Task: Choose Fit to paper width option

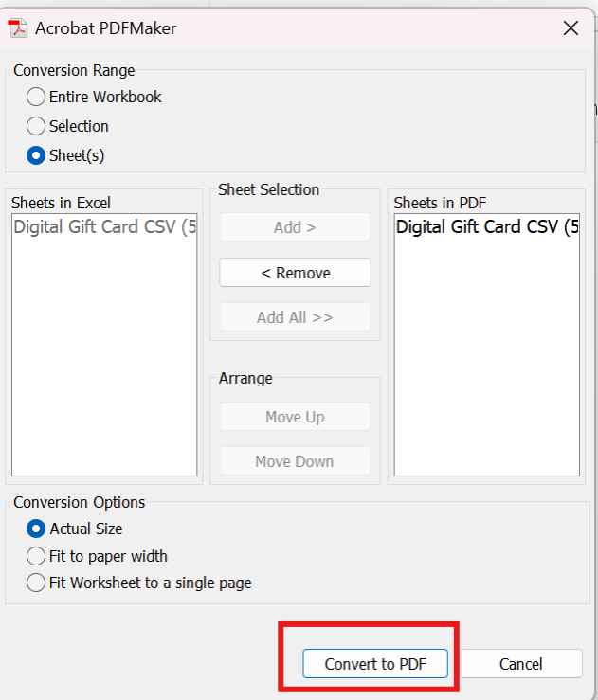Action: 36,556
